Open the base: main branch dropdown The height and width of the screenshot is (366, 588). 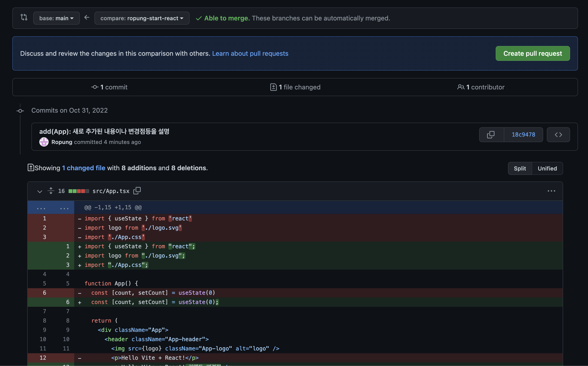56,18
